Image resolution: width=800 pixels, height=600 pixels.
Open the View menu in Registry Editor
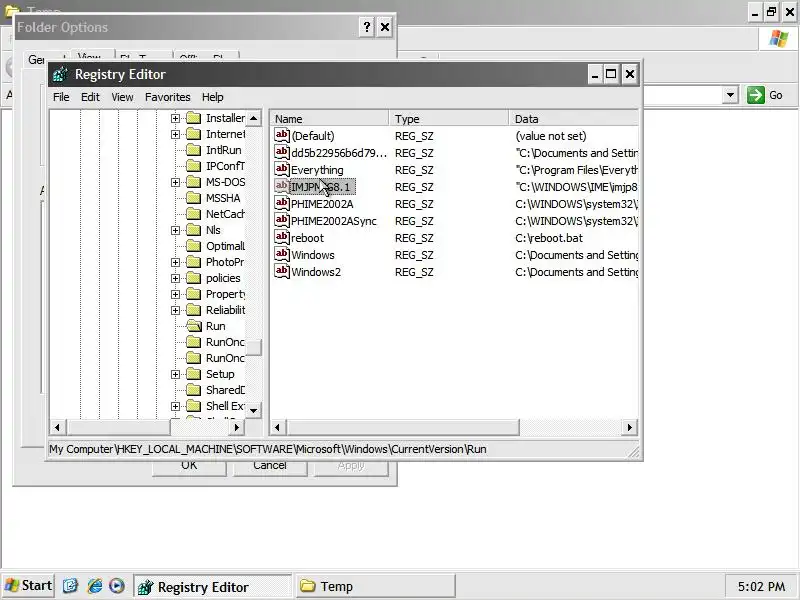point(122,97)
